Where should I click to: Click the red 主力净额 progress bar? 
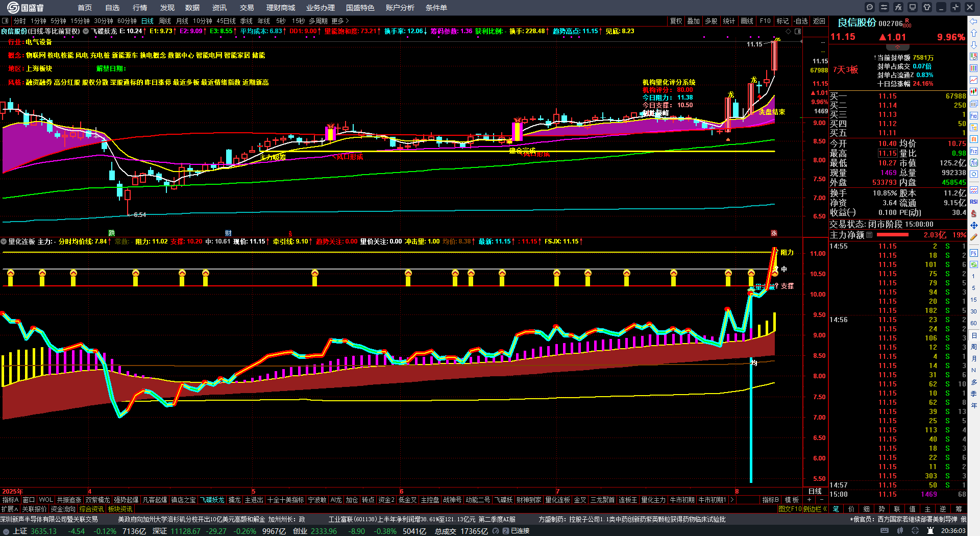pos(892,235)
